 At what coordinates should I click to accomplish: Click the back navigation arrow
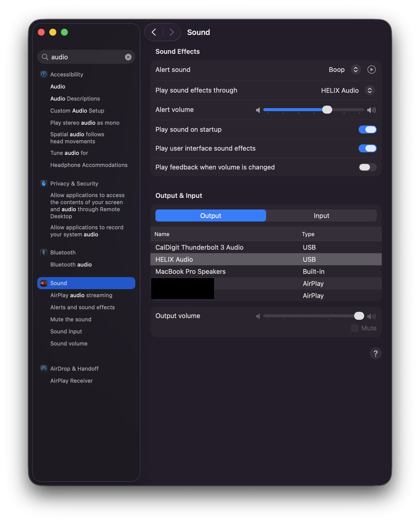[154, 32]
